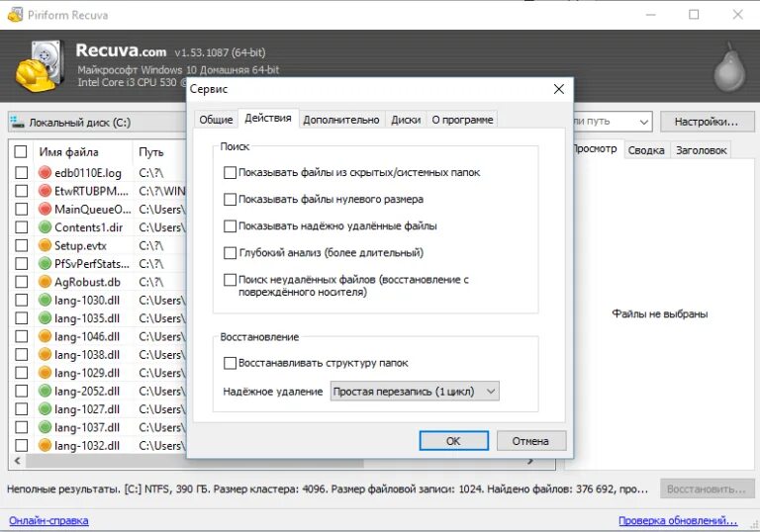Click red status icon of edb0110E.log
The image size is (760, 532).
coord(45,172)
